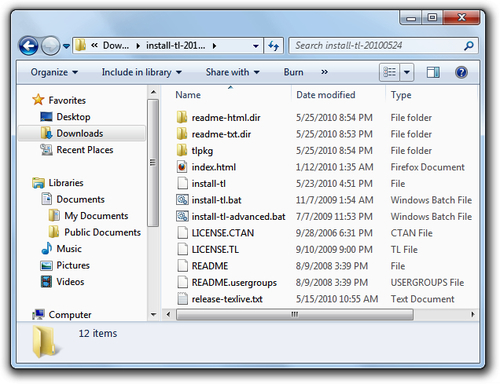
Task: Open Include in library menu
Action: pyautogui.click(x=142, y=72)
